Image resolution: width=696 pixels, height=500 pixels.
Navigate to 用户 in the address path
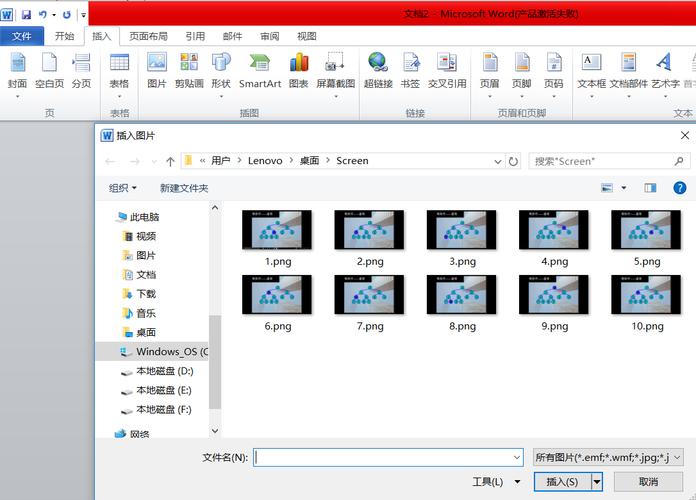(x=221, y=161)
